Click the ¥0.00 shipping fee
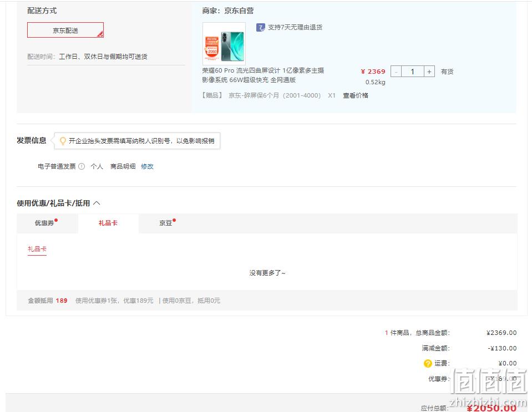 pyautogui.click(x=508, y=363)
